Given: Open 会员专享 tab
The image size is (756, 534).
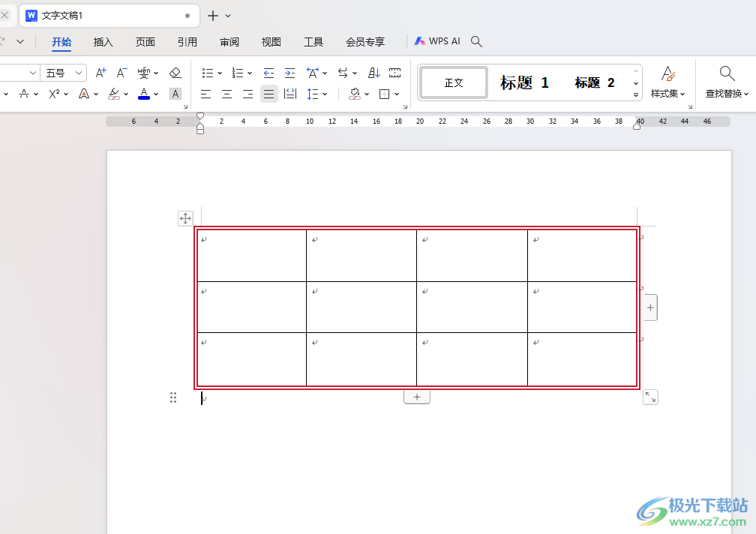Looking at the screenshot, I should [365, 42].
